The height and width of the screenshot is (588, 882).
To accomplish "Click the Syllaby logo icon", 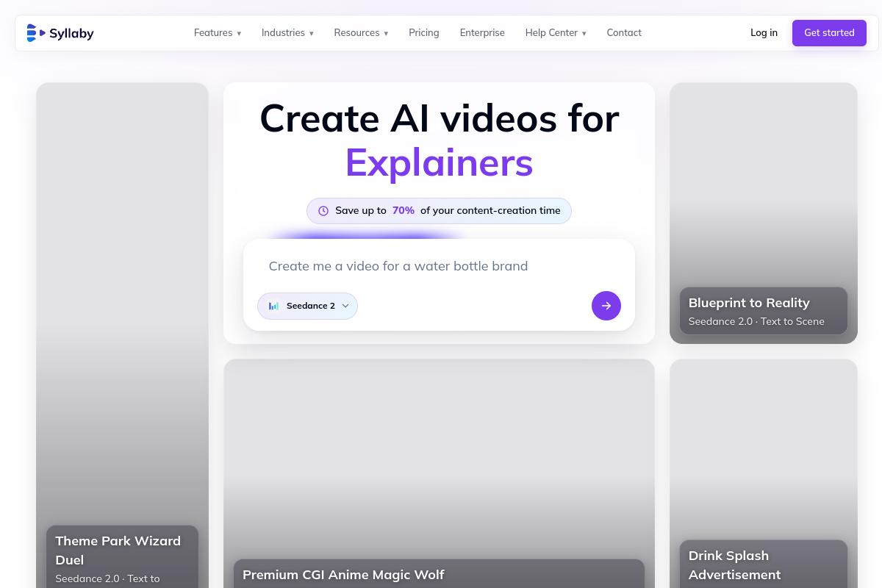I will pos(36,33).
